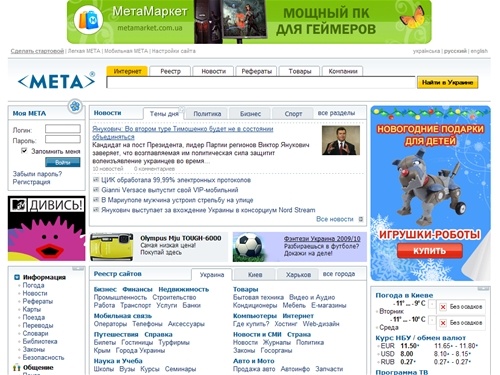The height and width of the screenshot is (375, 500).
Task: Click the MetaMarket shopping bags logo
Action: (88, 20)
